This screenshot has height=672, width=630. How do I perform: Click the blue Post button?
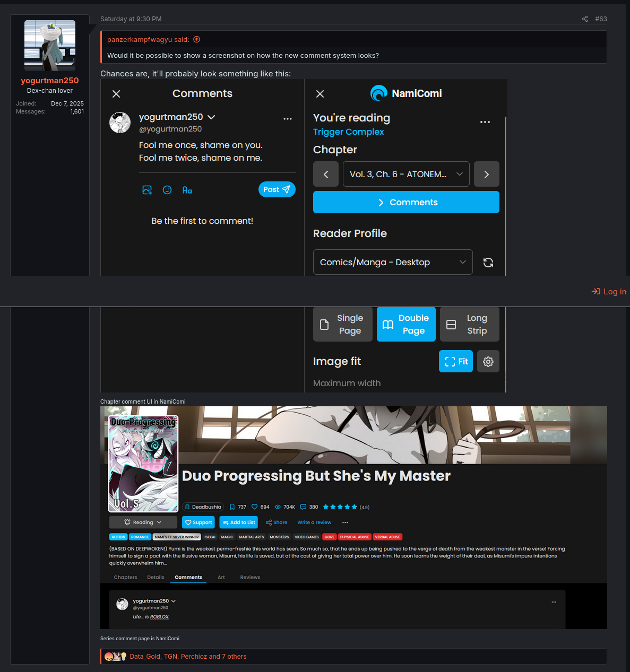point(277,189)
